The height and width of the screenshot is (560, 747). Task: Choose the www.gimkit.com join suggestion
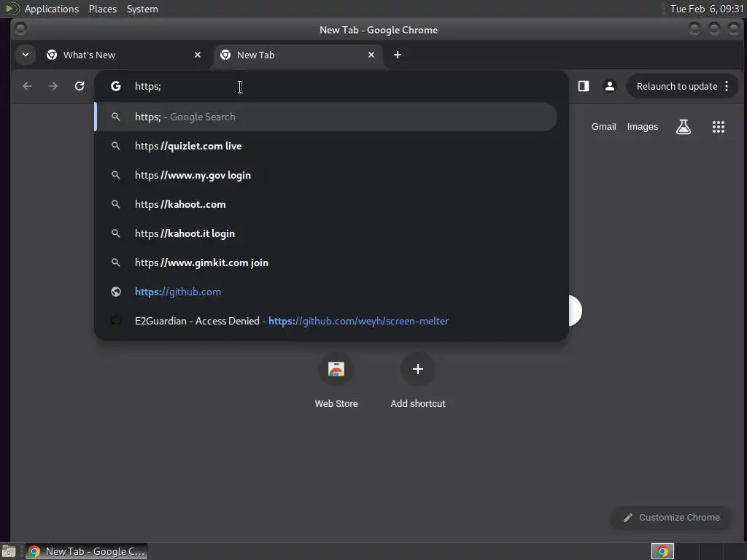coord(326,262)
